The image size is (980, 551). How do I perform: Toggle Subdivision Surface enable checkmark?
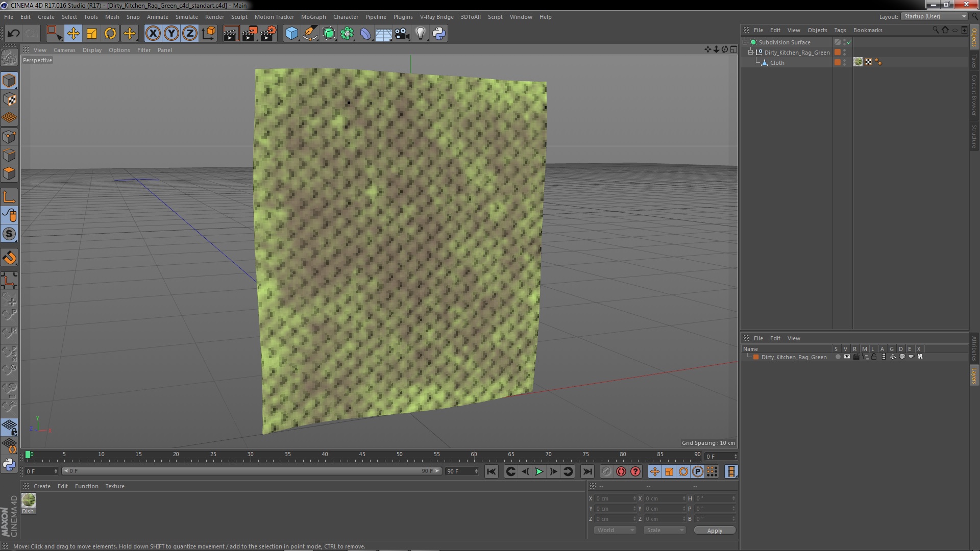coord(849,42)
